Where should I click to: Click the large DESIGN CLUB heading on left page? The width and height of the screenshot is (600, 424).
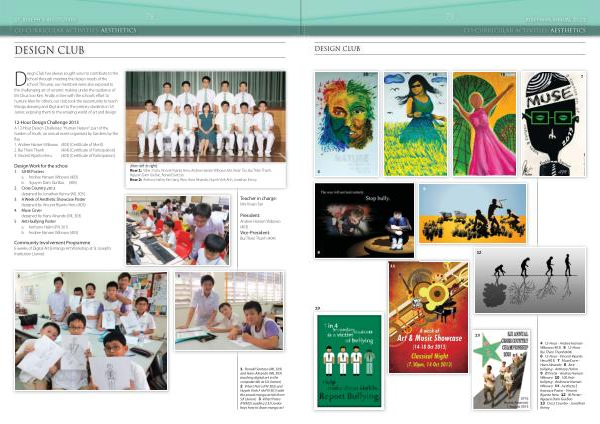49,50
